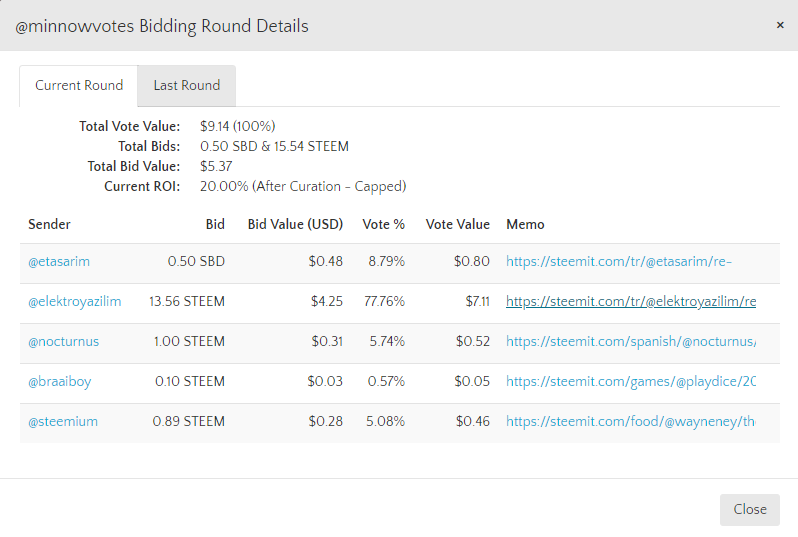Close dialog with the × icon
The image size is (798, 537).
click(x=780, y=25)
